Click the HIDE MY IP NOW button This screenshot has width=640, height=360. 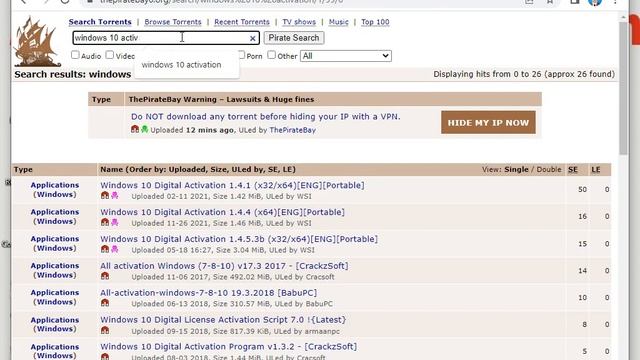(x=488, y=122)
